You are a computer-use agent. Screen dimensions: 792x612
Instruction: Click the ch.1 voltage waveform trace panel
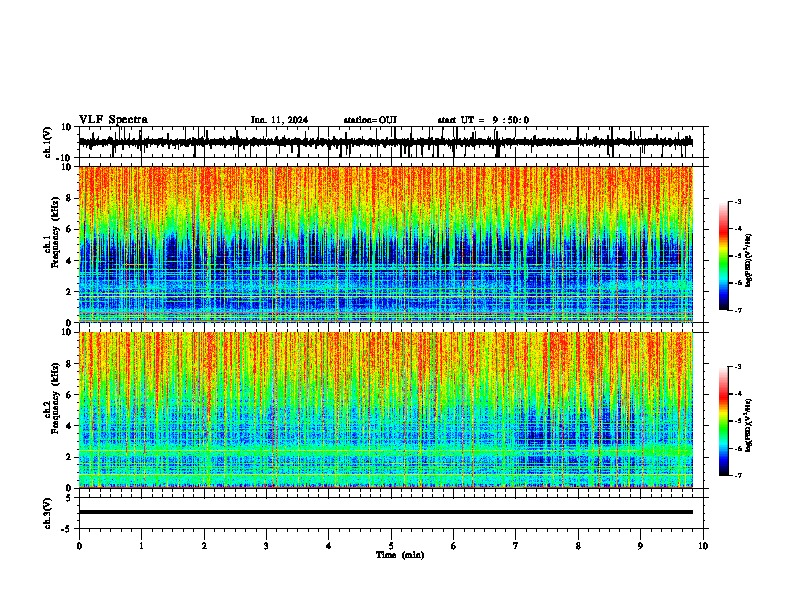point(393,142)
